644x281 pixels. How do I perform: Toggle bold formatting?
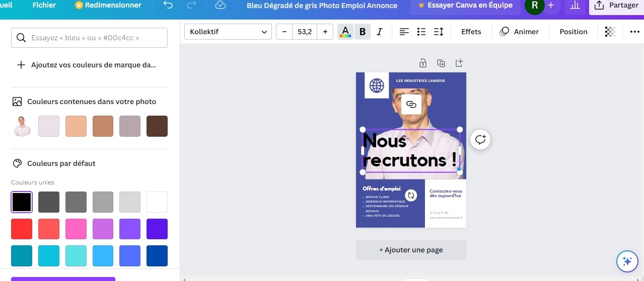click(362, 32)
